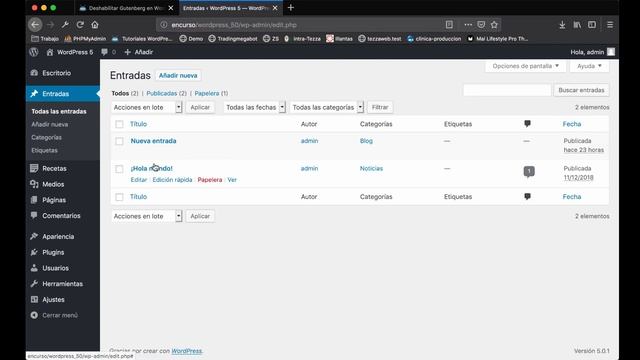640x360 pixels.
Task: Open the Todas las categorías dropdown
Action: [x=327, y=107]
